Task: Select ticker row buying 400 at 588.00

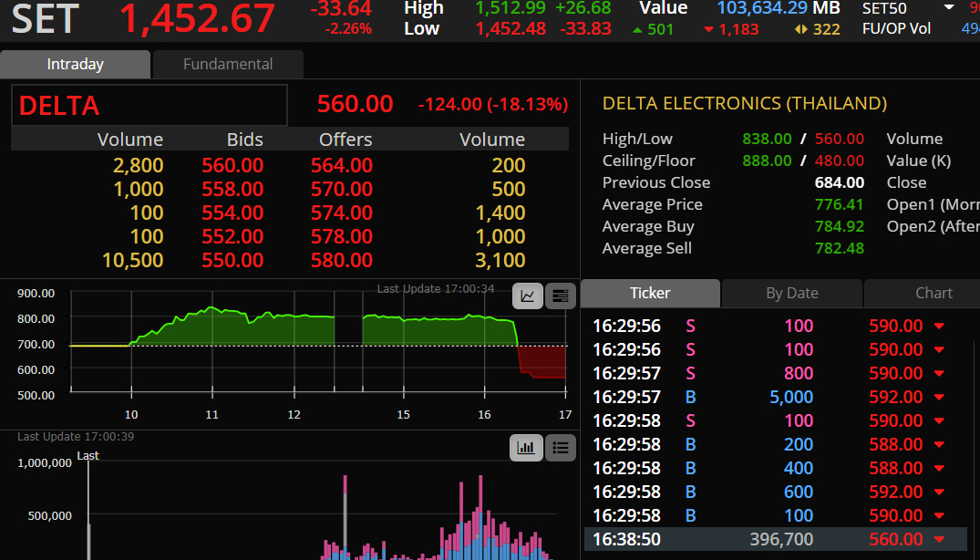Action: (775, 468)
